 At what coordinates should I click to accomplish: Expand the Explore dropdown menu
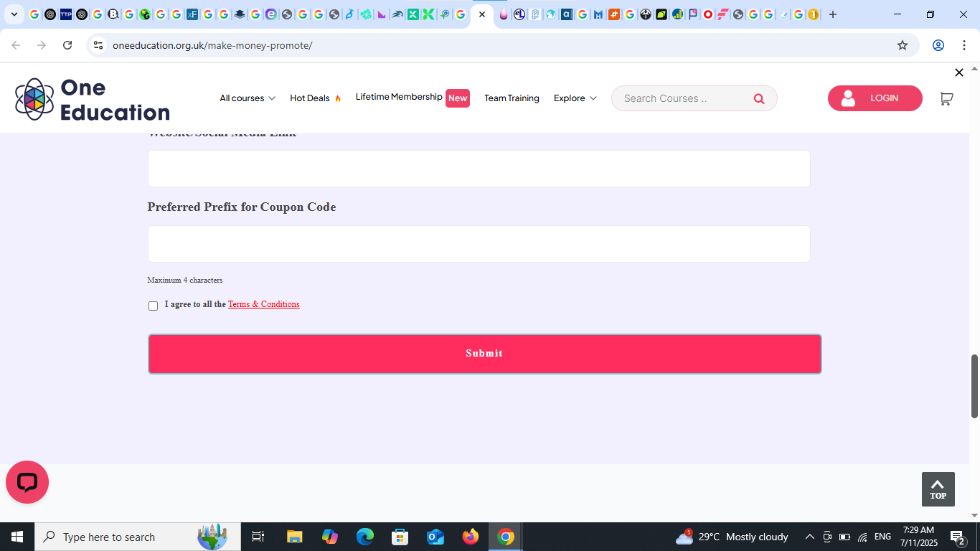pos(575,98)
